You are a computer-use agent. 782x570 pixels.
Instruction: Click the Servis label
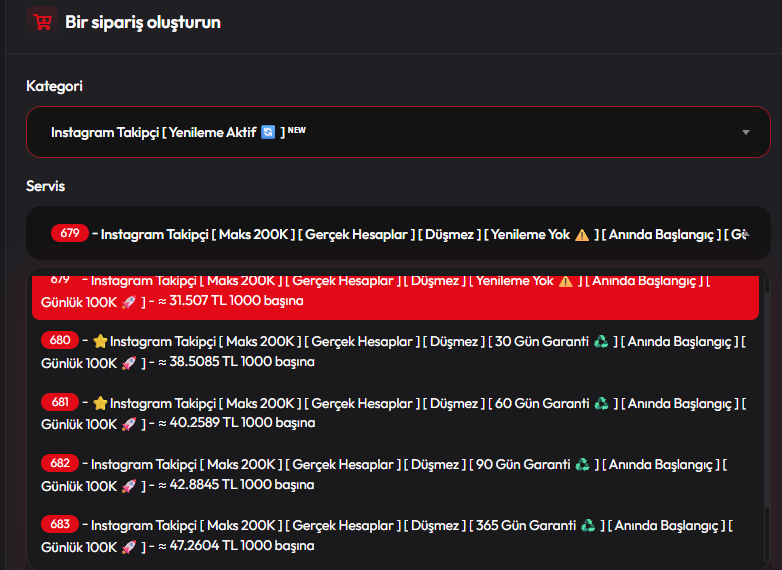coord(45,186)
